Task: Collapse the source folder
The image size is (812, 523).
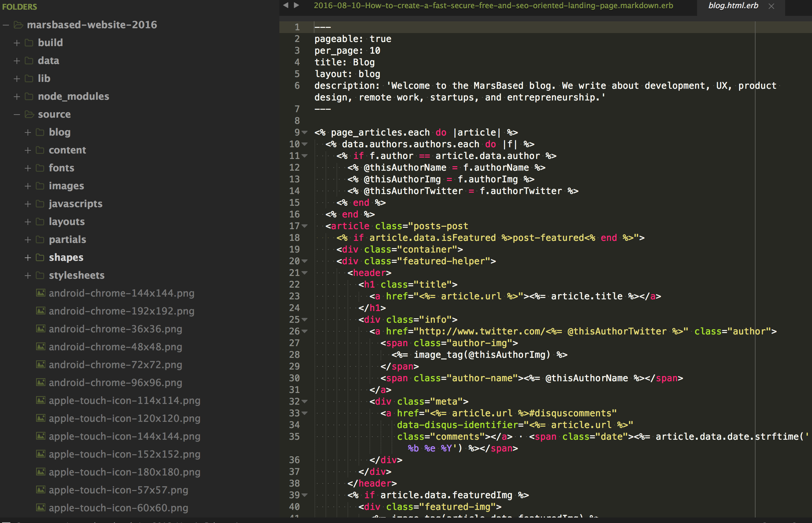Action: coord(17,114)
